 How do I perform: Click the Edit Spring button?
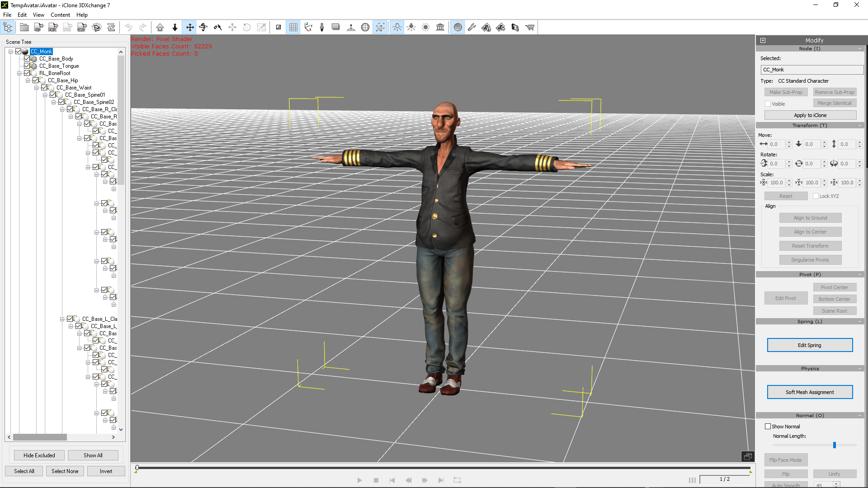tap(810, 345)
